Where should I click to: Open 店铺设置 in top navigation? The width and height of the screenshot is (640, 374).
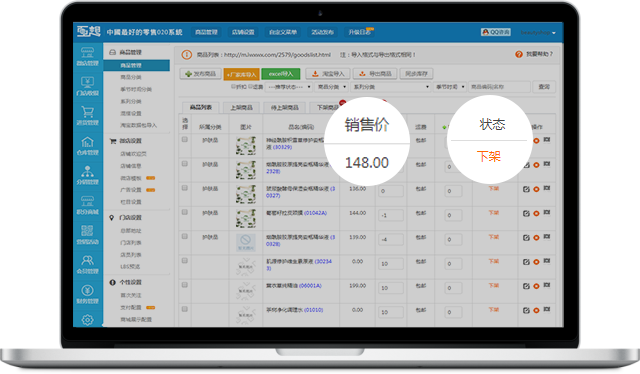click(x=243, y=32)
